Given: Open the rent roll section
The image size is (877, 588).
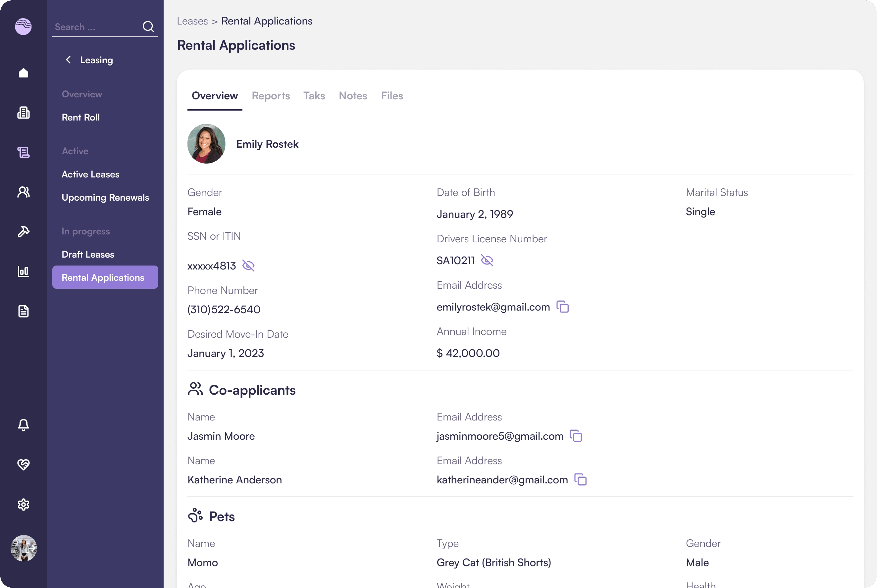Looking at the screenshot, I should click(x=80, y=117).
